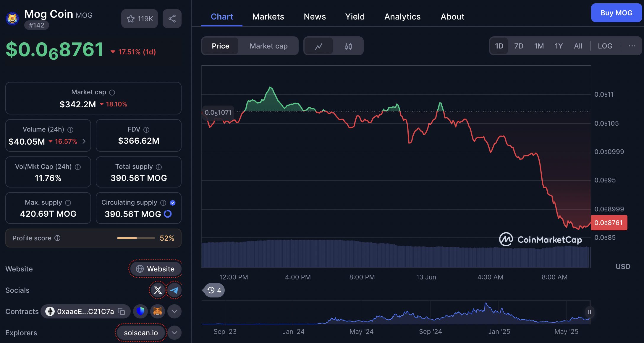Click the blue shield security icon

140,311
